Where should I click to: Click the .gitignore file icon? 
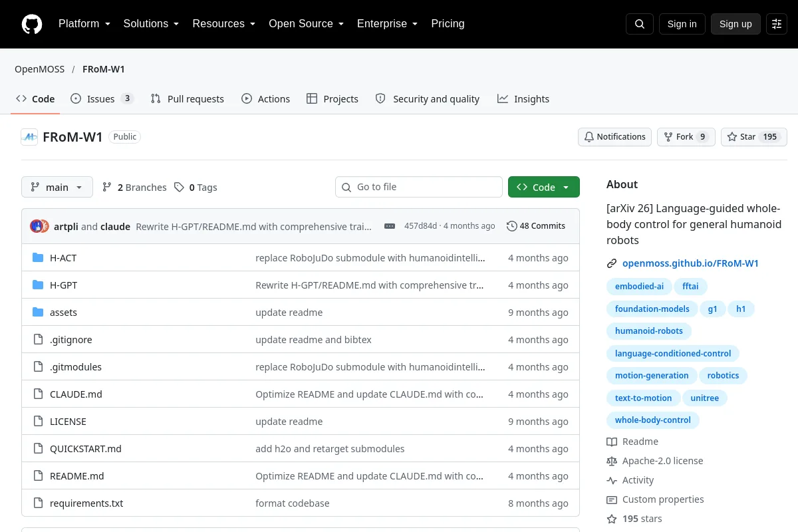(38, 340)
